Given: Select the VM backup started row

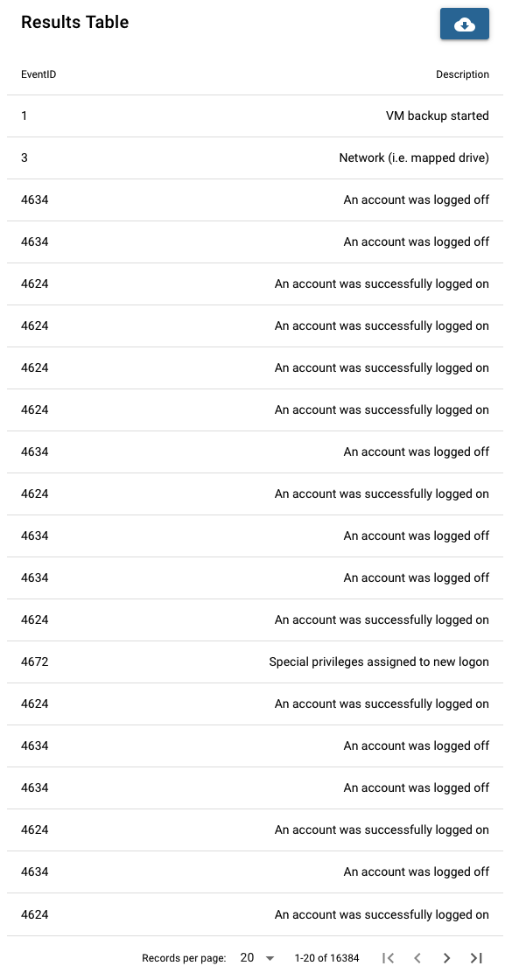Looking at the screenshot, I should pyautogui.click(x=255, y=116).
